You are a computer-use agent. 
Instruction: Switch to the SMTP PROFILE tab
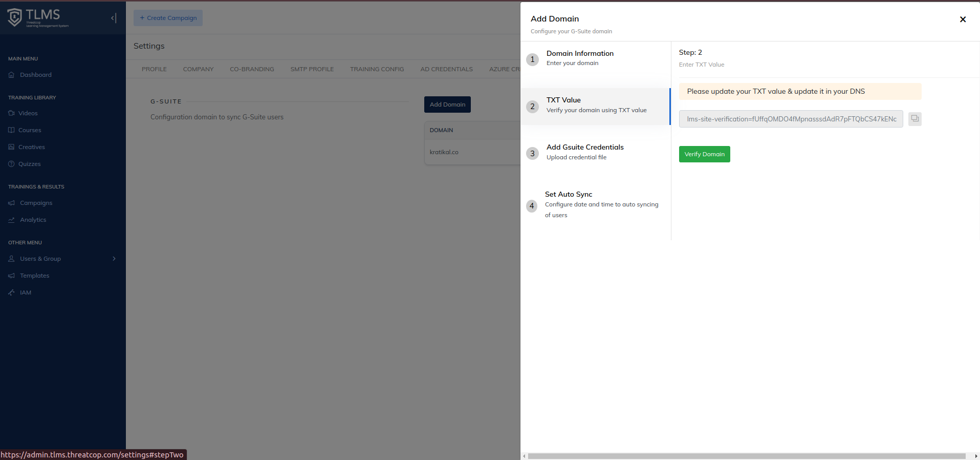[x=312, y=69]
